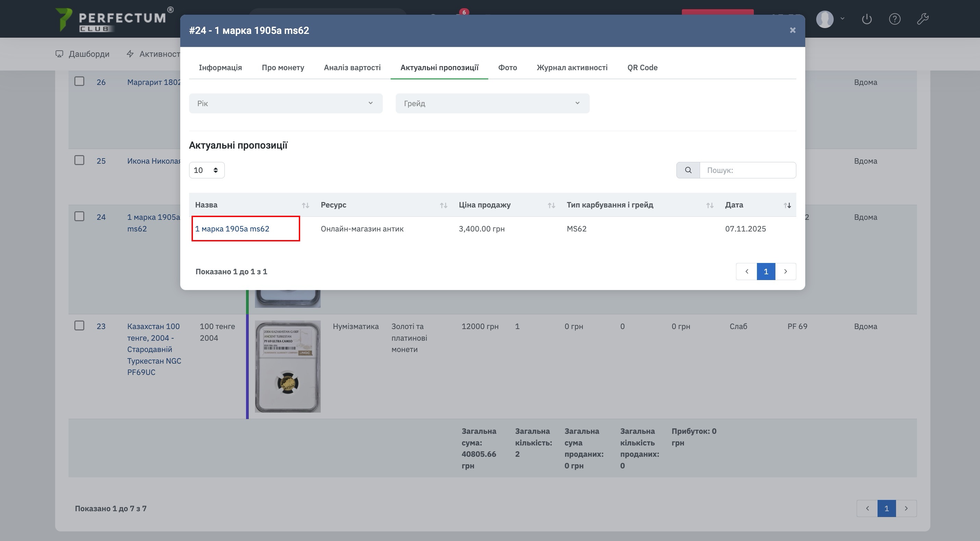This screenshot has width=980, height=541.
Task: Check the checkbox for row 26
Action: tap(79, 81)
